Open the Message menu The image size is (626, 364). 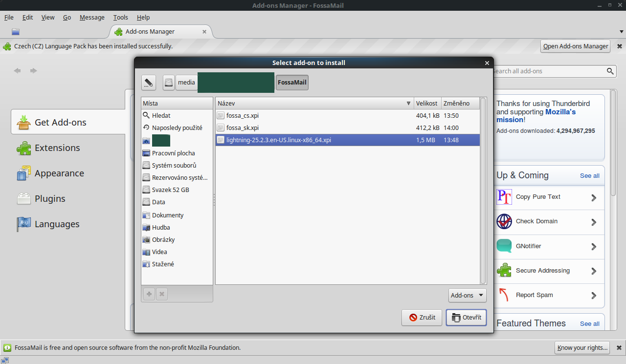(92, 17)
